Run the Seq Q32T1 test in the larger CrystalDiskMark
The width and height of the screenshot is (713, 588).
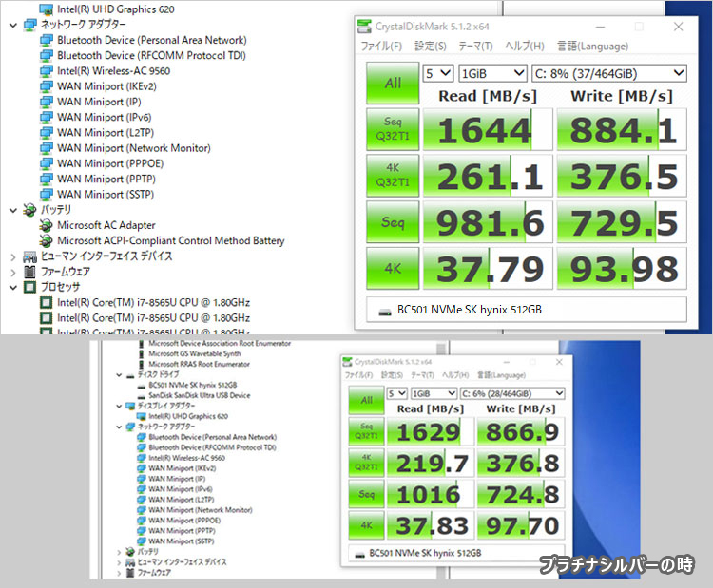click(x=393, y=129)
